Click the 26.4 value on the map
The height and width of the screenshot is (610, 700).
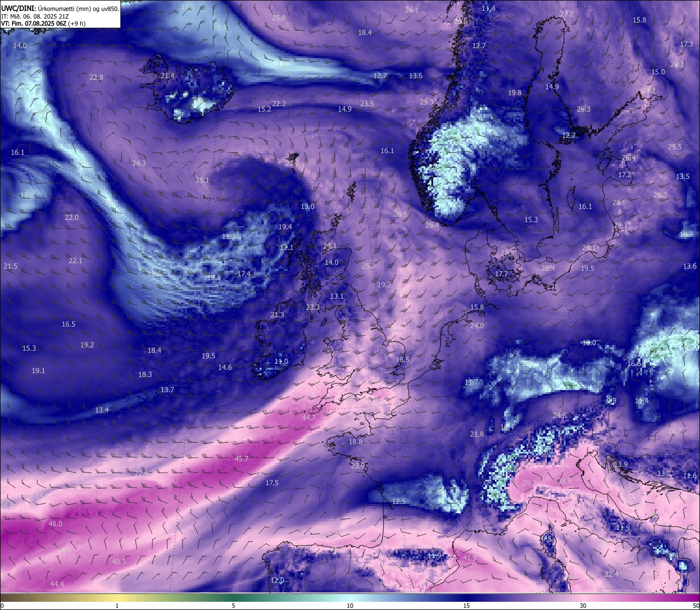point(548,268)
